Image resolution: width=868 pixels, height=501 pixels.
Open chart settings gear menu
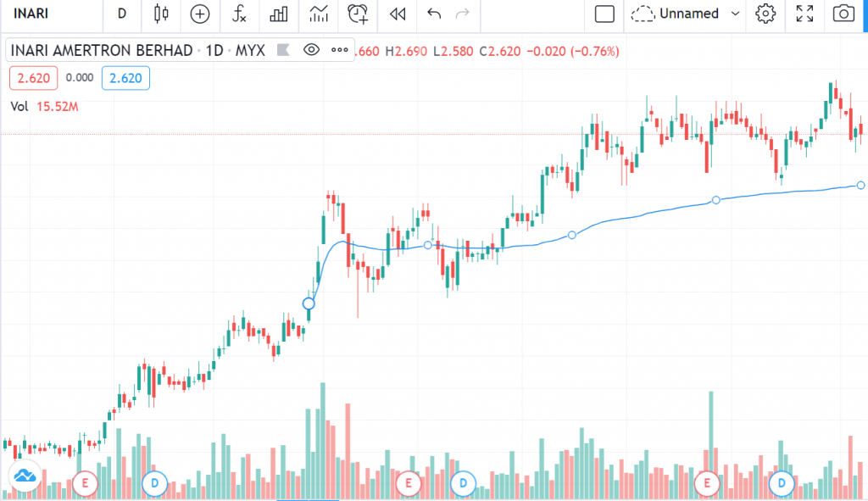click(x=764, y=14)
